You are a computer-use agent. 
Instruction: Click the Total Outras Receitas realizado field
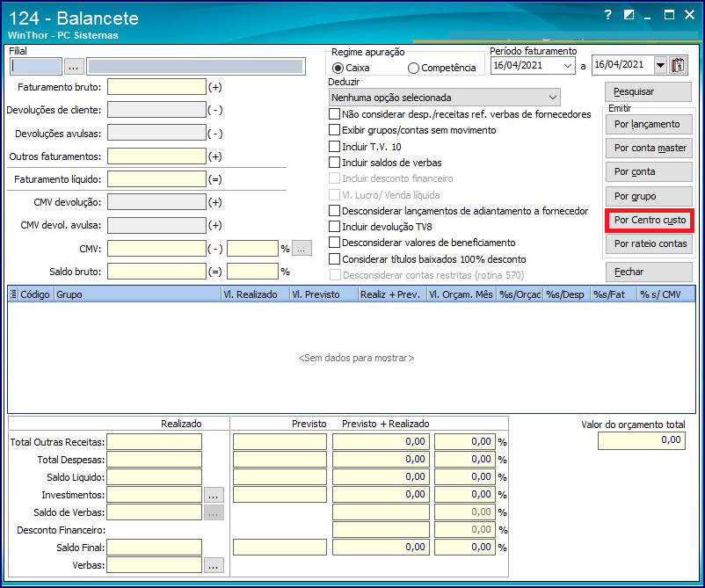tap(154, 442)
